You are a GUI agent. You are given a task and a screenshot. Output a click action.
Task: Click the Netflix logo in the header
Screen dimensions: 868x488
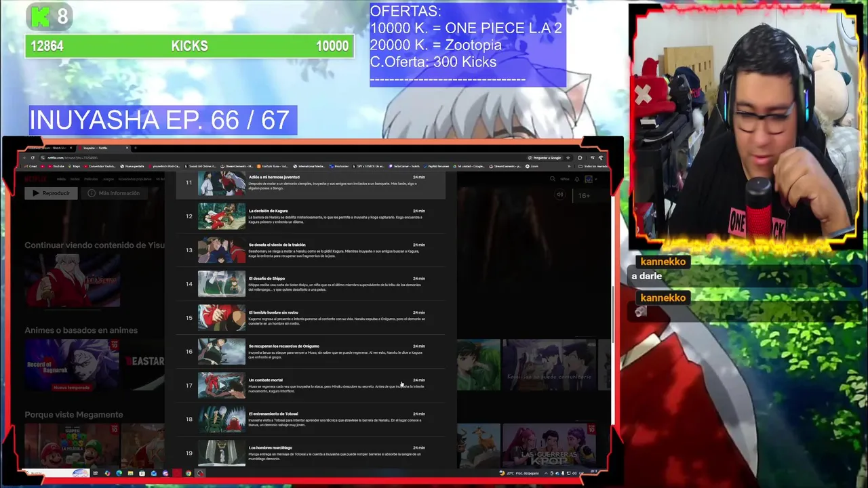35,179
